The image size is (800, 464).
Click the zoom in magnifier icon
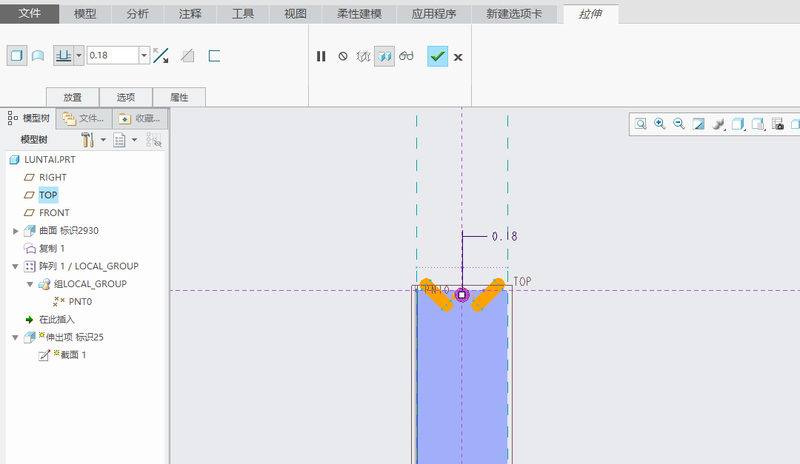click(660, 124)
